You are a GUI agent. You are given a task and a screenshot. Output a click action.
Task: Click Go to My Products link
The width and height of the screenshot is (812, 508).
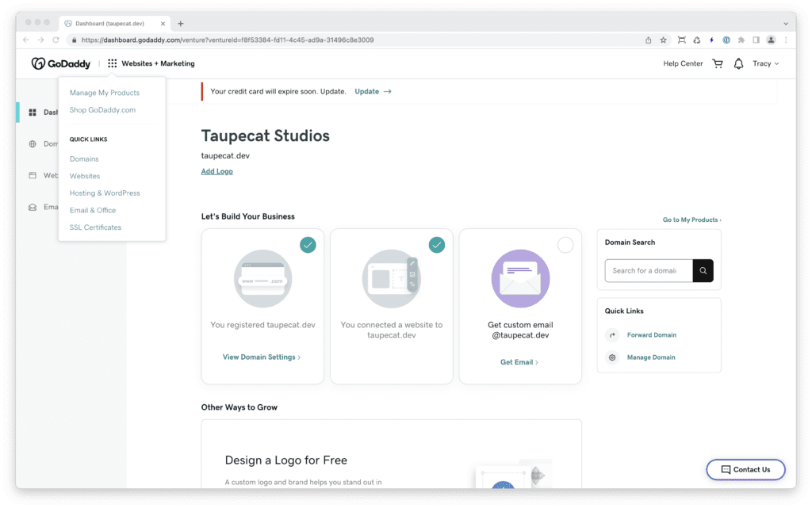coord(691,220)
